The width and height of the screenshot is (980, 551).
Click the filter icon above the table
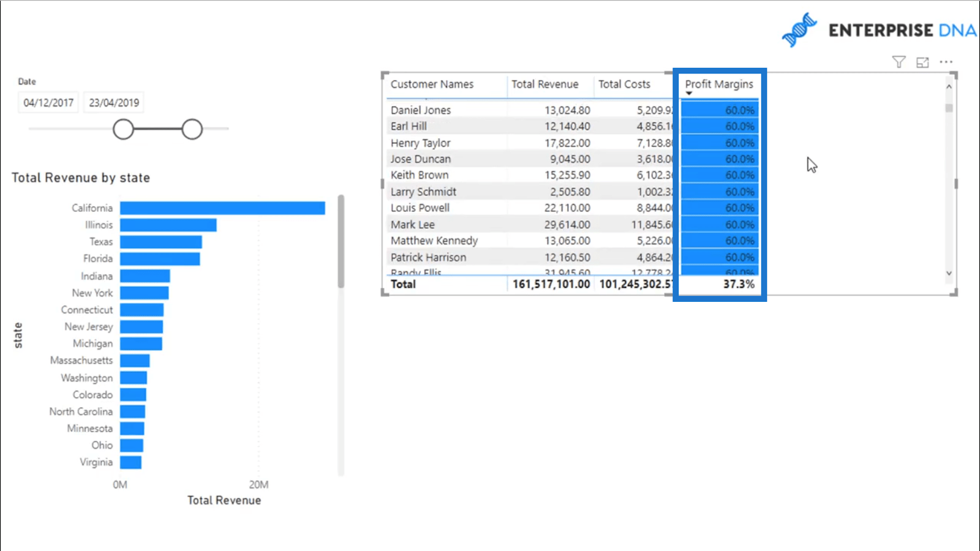899,62
